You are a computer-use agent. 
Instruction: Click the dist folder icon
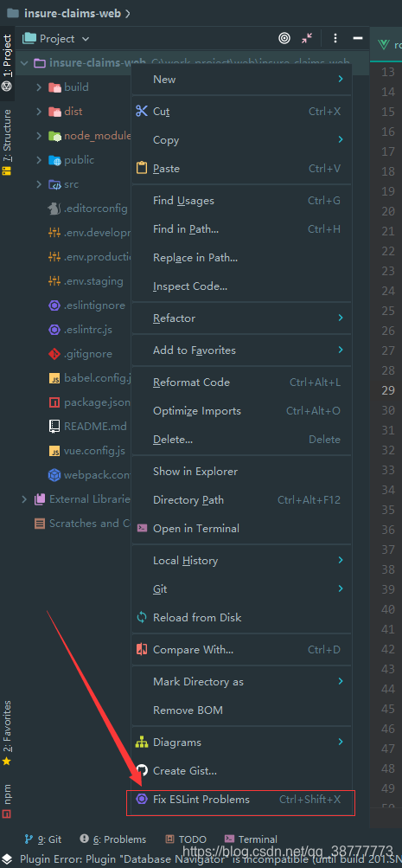[54, 112]
